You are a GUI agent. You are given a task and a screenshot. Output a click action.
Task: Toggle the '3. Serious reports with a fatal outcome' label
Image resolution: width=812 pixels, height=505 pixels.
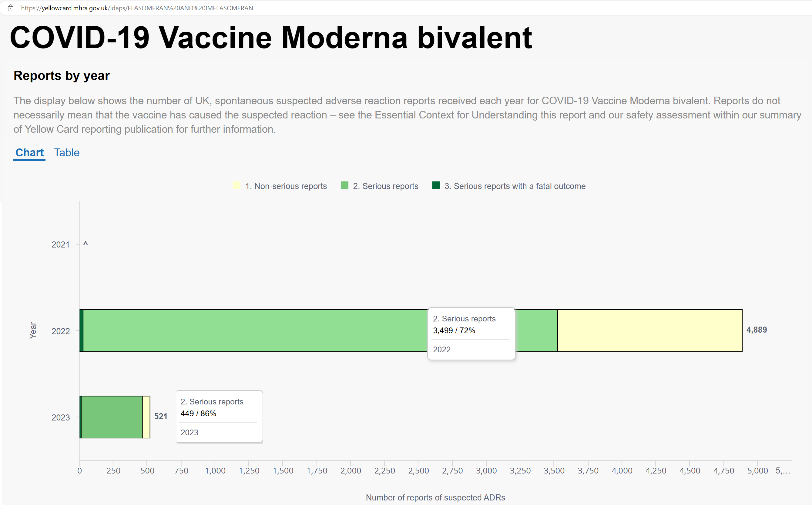(515, 186)
